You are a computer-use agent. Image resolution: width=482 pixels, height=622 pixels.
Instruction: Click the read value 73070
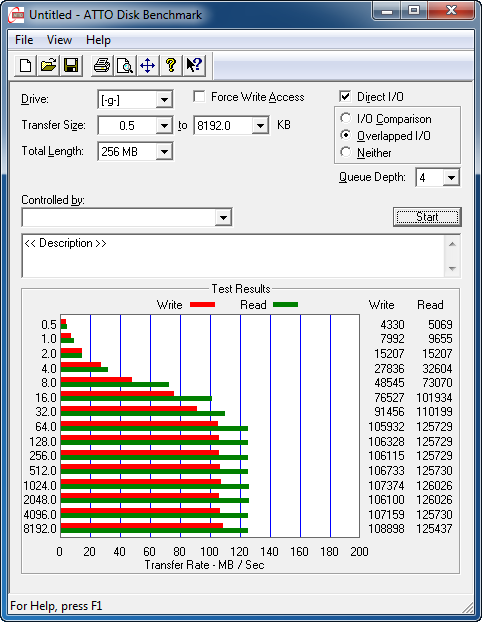coord(437,383)
